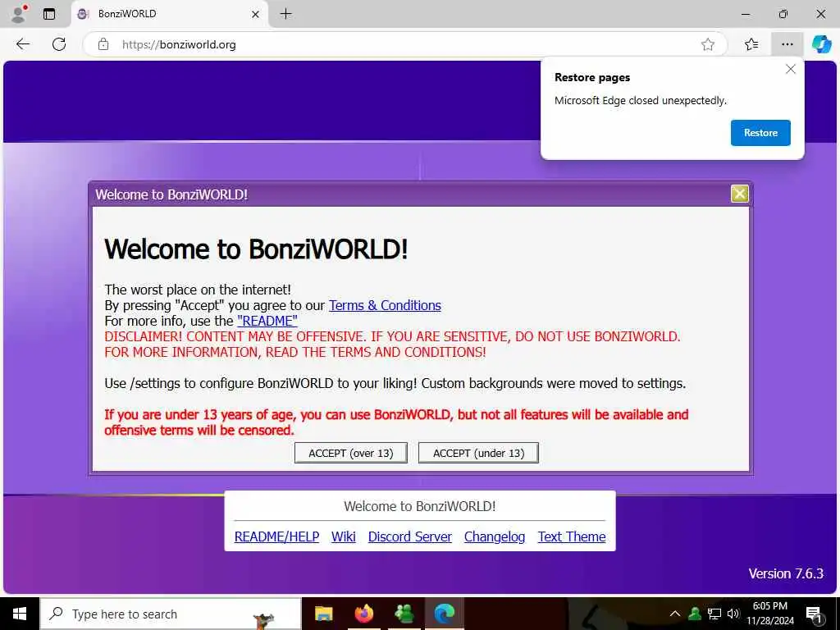The width and height of the screenshot is (840, 630).
Task: Click ACCEPT (over 13) button
Action: tap(351, 453)
